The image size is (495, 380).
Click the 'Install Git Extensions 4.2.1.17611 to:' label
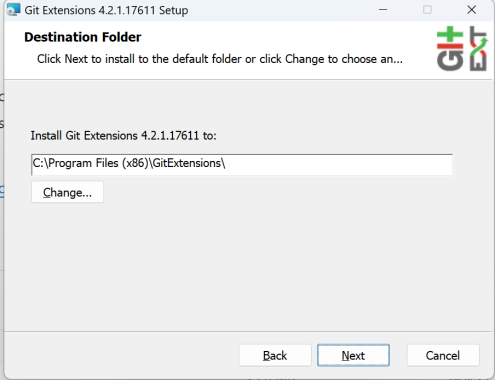[x=124, y=136]
